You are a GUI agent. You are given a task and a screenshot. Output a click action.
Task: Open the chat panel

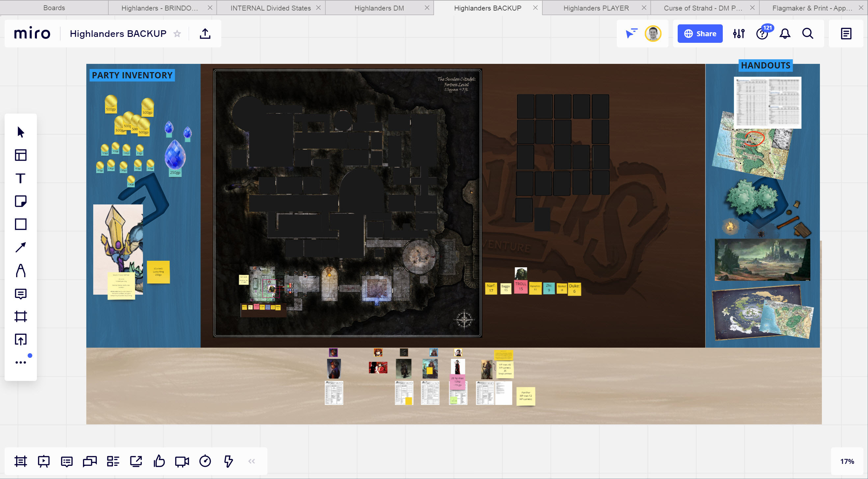pyautogui.click(x=90, y=461)
